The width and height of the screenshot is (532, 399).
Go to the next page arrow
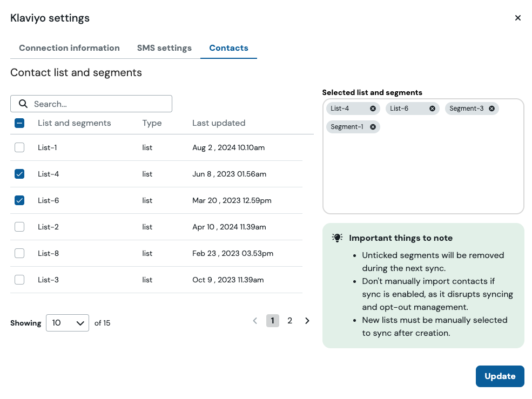coord(307,321)
